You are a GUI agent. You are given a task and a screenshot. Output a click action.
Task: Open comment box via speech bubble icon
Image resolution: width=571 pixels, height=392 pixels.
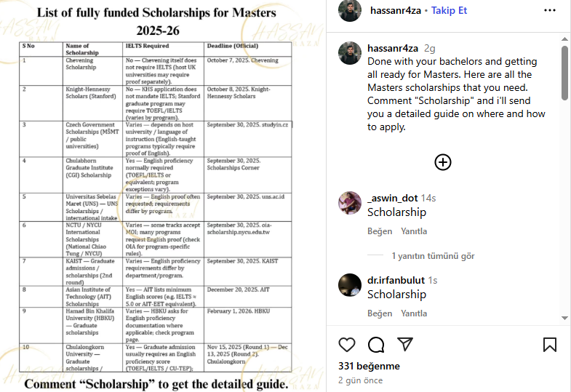(x=376, y=344)
